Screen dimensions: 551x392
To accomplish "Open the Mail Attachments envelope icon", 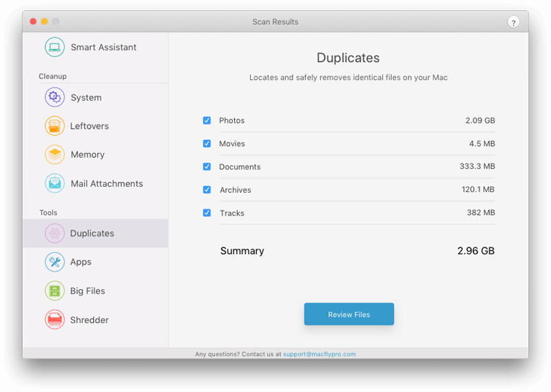I will pyautogui.click(x=54, y=183).
